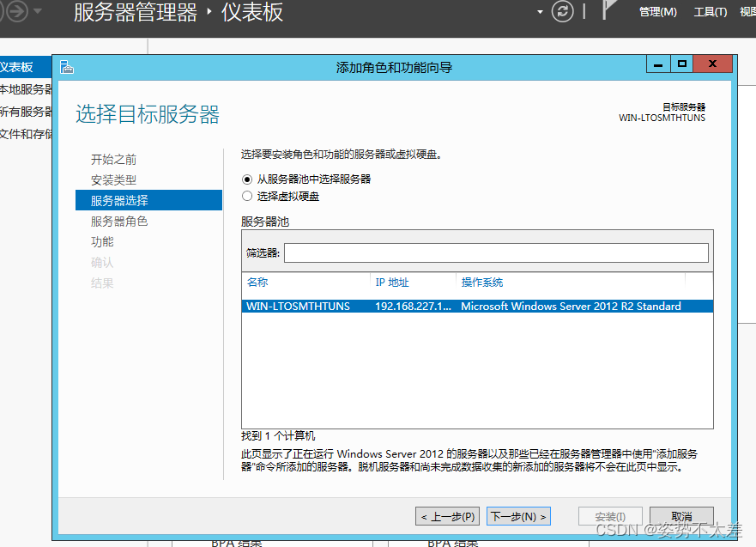The height and width of the screenshot is (547, 756).
Task: Select 仪表板 in Server Manager sidebar
Action: click(x=26, y=67)
